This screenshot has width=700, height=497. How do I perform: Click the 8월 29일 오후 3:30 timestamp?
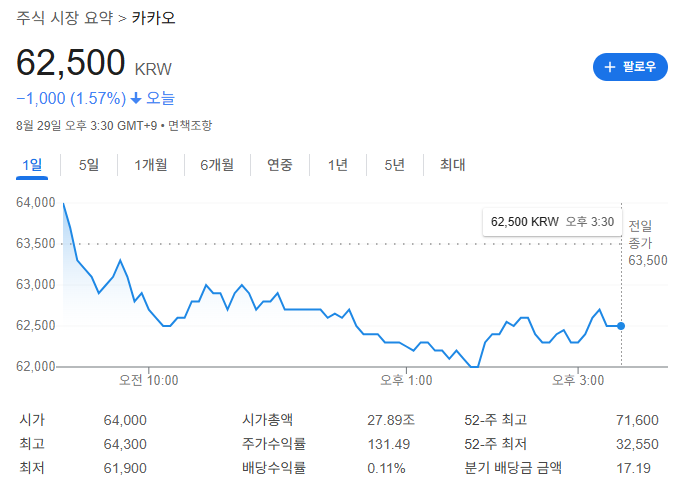click(86, 125)
